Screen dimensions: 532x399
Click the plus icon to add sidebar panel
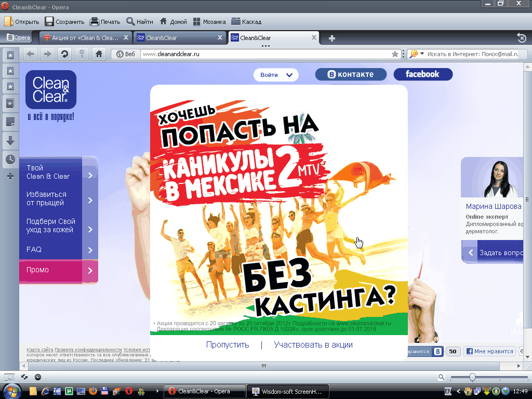pyautogui.click(x=10, y=176)
